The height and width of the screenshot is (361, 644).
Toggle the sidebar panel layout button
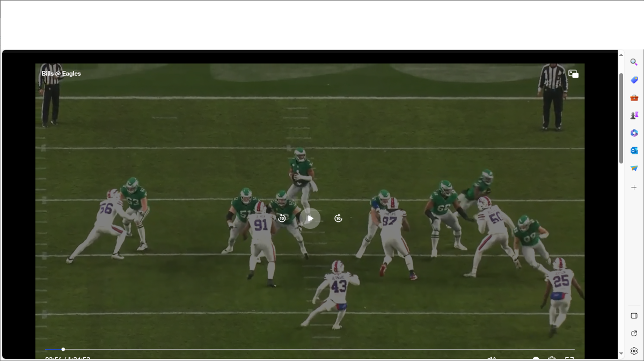(634, 316)
